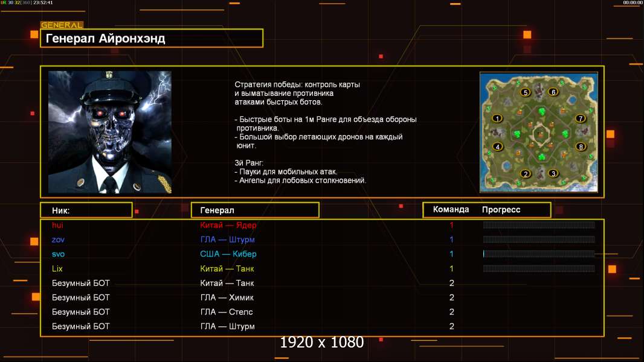
Task: Click the loading progress bar for Lix
Action: [539, 268]
